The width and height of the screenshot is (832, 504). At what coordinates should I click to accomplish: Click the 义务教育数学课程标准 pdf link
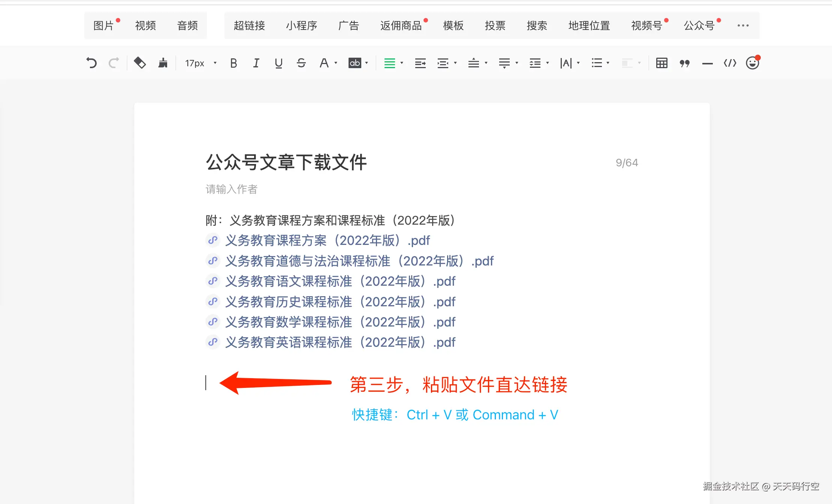coord(340,322)
